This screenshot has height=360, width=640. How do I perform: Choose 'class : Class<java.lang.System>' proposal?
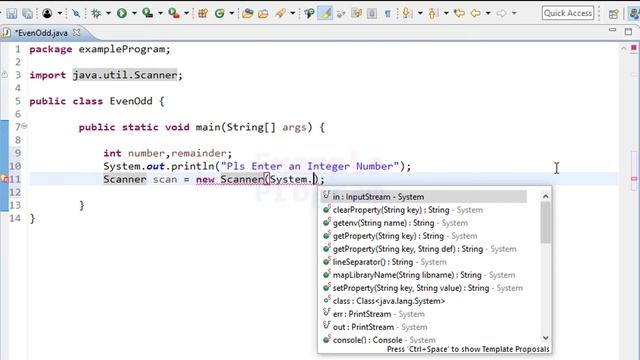point(423,301)
